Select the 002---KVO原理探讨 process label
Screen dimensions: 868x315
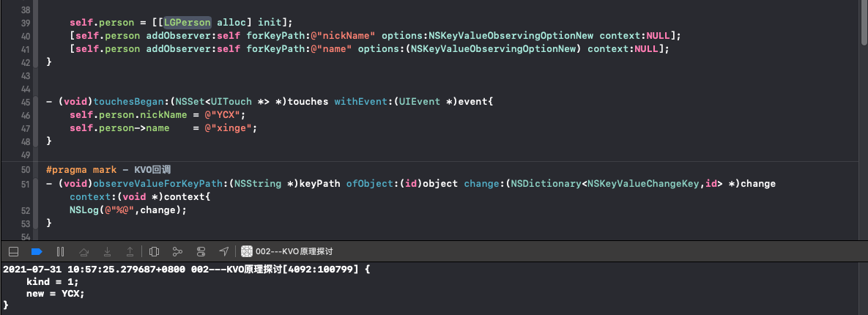point(294,252)
